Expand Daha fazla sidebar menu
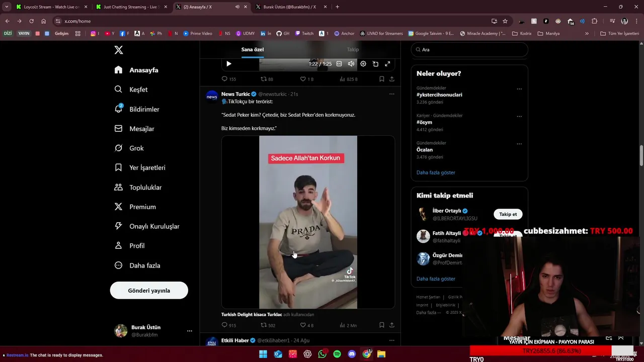The image size is (644, 362). tap(137, 265)
